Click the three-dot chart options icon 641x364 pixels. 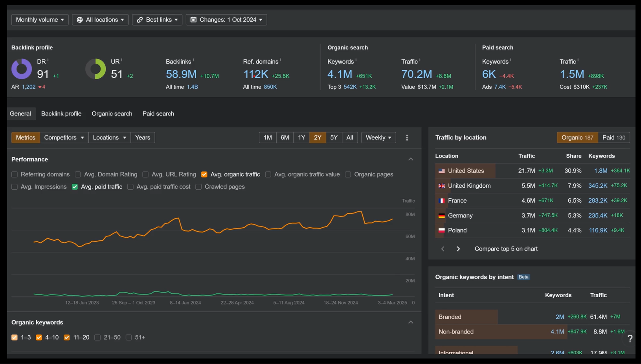pos(407,137)
